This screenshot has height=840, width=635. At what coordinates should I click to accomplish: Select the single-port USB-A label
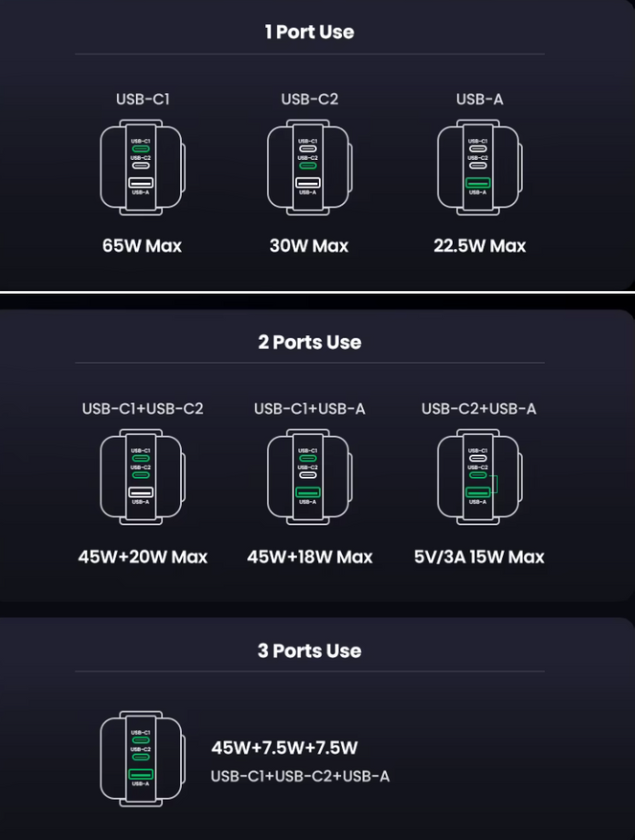(x=479, y=99)
